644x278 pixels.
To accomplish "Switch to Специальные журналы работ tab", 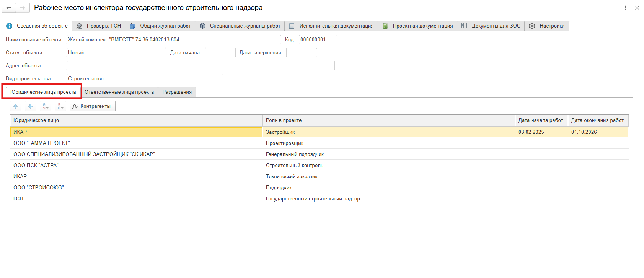I will coord(240,26).
